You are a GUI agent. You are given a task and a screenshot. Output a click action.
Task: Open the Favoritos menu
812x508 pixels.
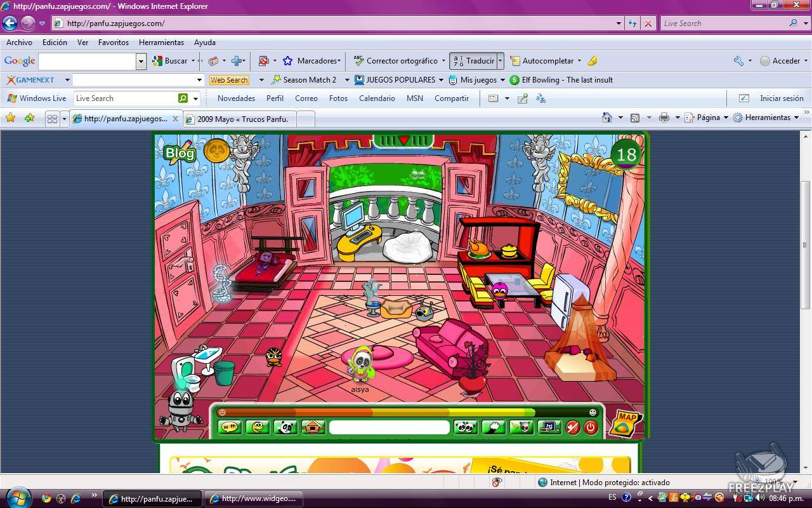coord(114,43)
